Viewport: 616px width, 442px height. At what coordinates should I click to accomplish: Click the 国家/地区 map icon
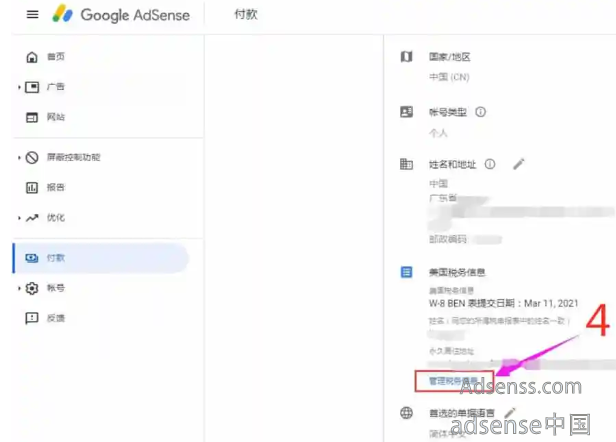(406, 57)
